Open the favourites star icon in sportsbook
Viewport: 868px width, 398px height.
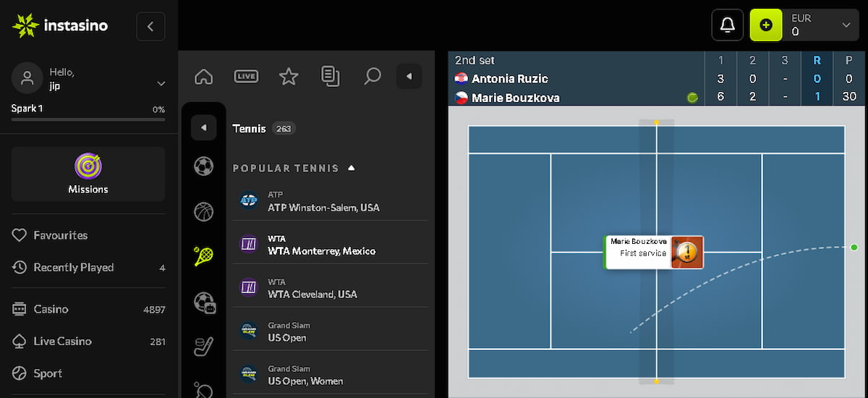pyautogui.click(x=289, y=76)
